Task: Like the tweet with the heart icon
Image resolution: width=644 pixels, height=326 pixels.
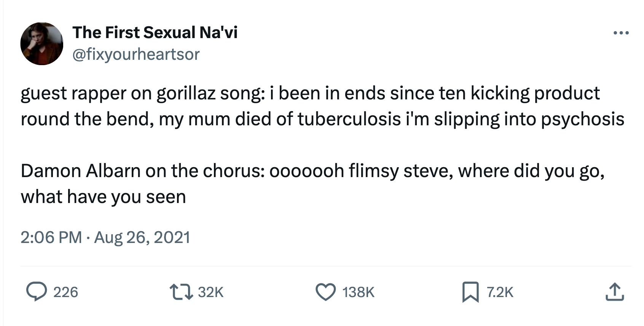Action: 326,292
